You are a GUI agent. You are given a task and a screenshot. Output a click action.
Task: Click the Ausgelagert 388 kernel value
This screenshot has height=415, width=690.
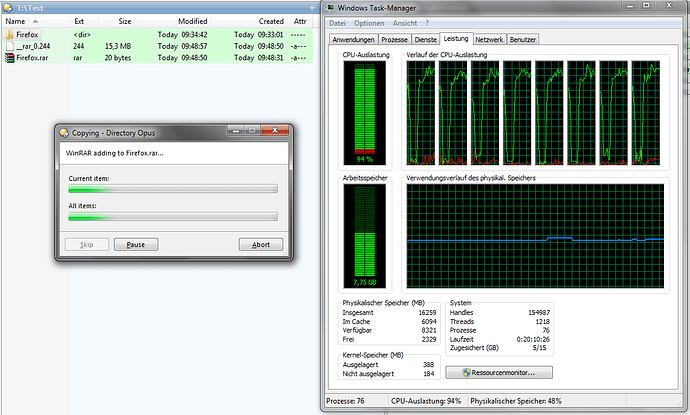428,364
